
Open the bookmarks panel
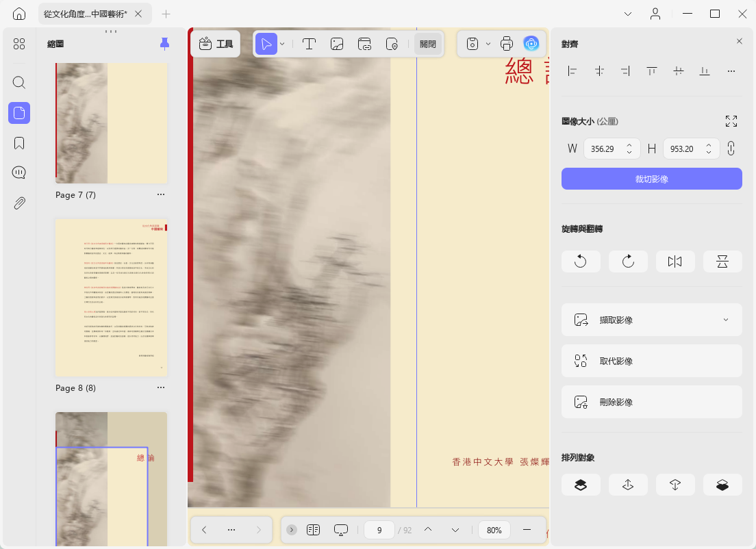(19, 143)
